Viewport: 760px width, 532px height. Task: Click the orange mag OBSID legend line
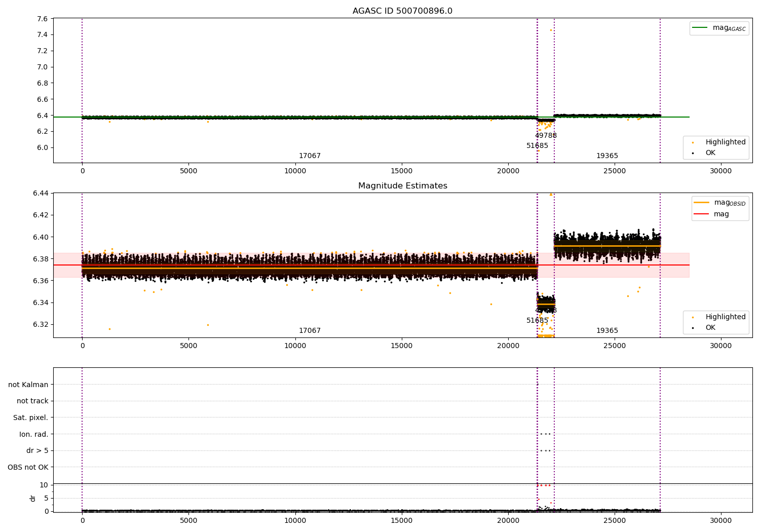(x=701, y=203)
